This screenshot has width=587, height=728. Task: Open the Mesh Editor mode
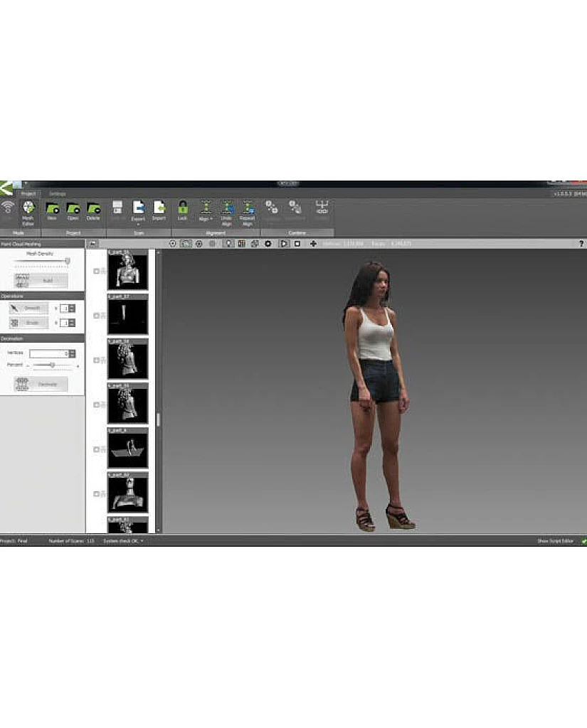pyautogui.click(x=28, y=210)
